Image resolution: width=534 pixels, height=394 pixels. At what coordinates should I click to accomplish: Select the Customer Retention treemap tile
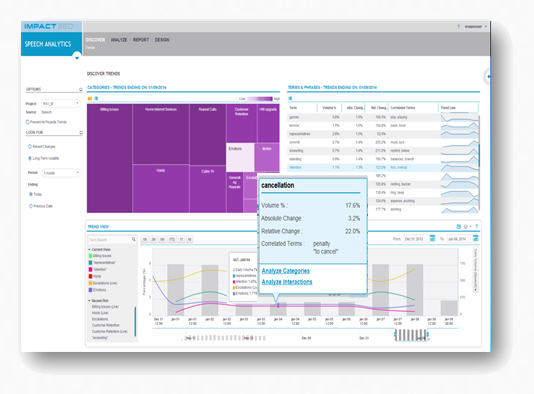point(241,123)
